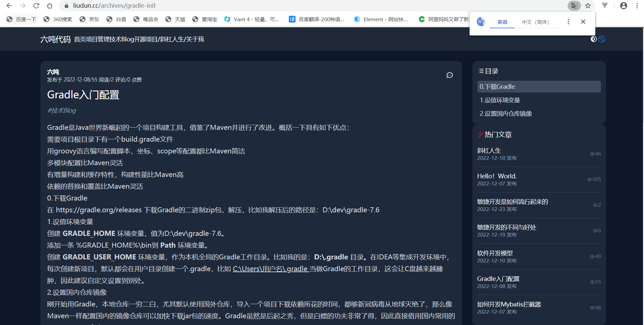Jump to 2.设置国内仓库镜像 in the table of contents

click(x=506, y=113)
